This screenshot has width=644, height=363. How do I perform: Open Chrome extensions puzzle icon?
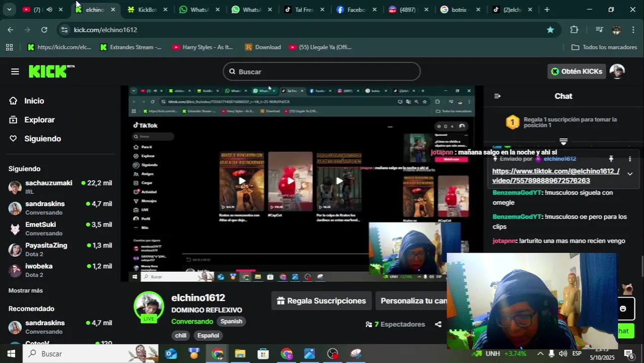(574, 30)
